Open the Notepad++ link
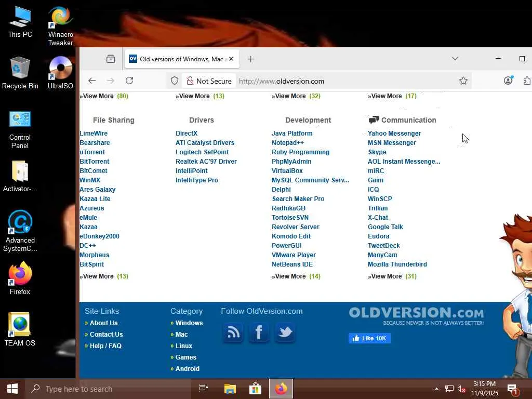Screen dimensions: 532x399 [288, 143]
